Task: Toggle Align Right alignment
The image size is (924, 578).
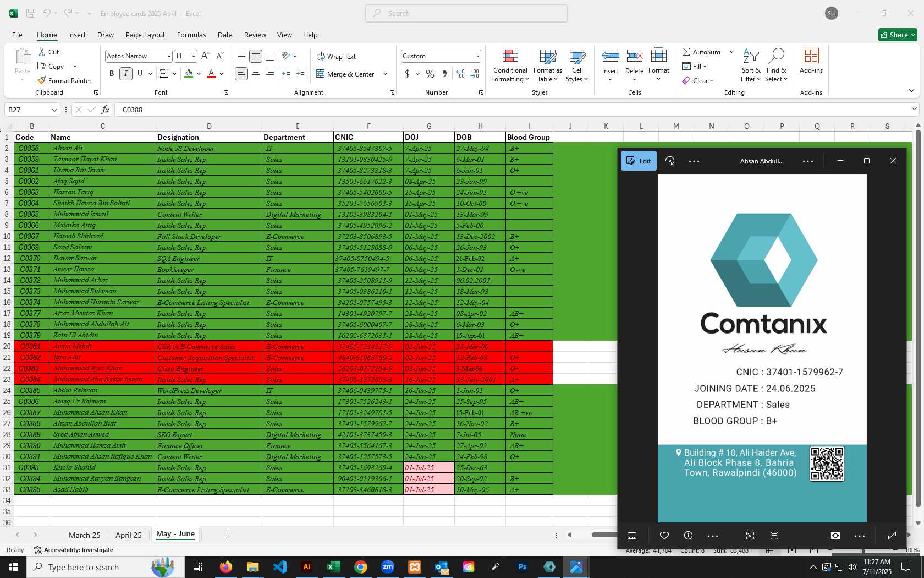Action: (x=270, y=74)
